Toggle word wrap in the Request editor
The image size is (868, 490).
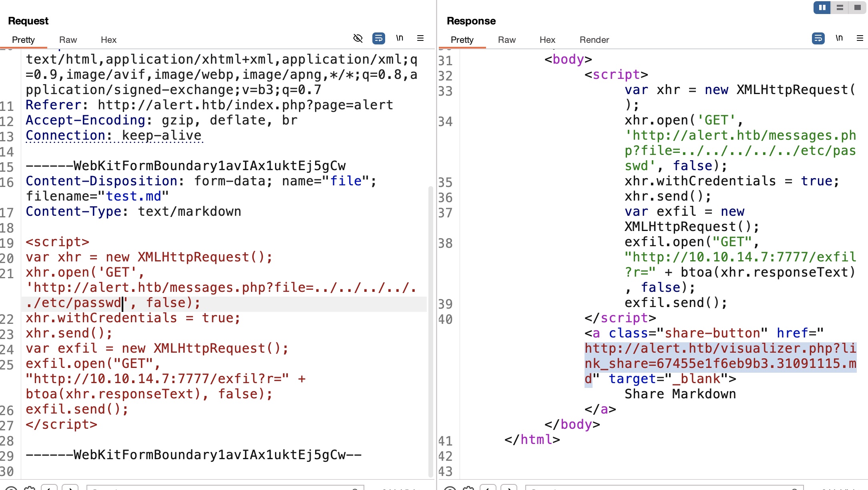378,38
